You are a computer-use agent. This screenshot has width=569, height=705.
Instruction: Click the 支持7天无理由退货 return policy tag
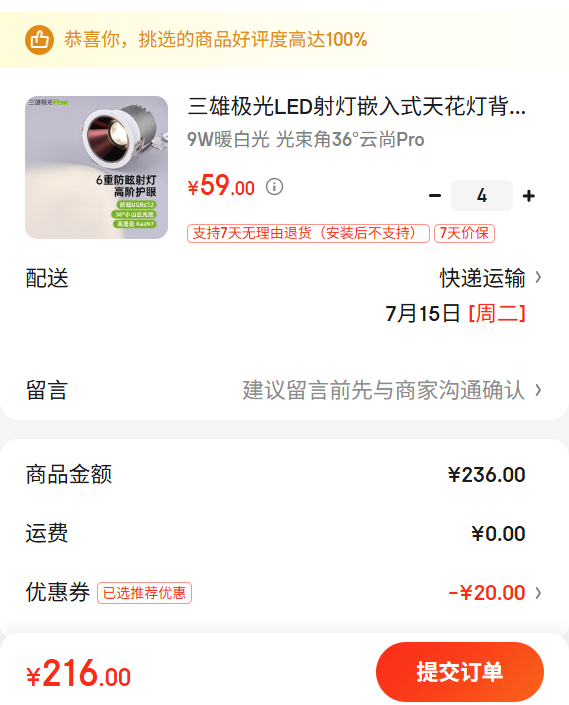click(x=308, y=233)
